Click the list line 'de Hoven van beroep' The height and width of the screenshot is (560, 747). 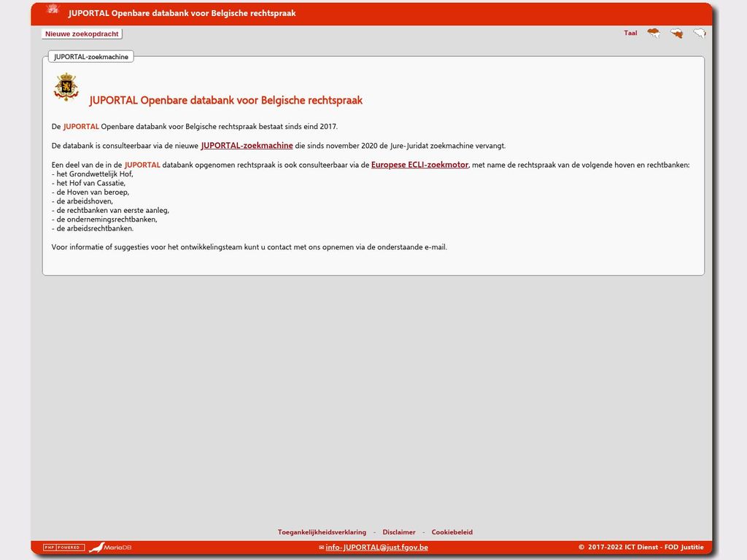(90, 192)
